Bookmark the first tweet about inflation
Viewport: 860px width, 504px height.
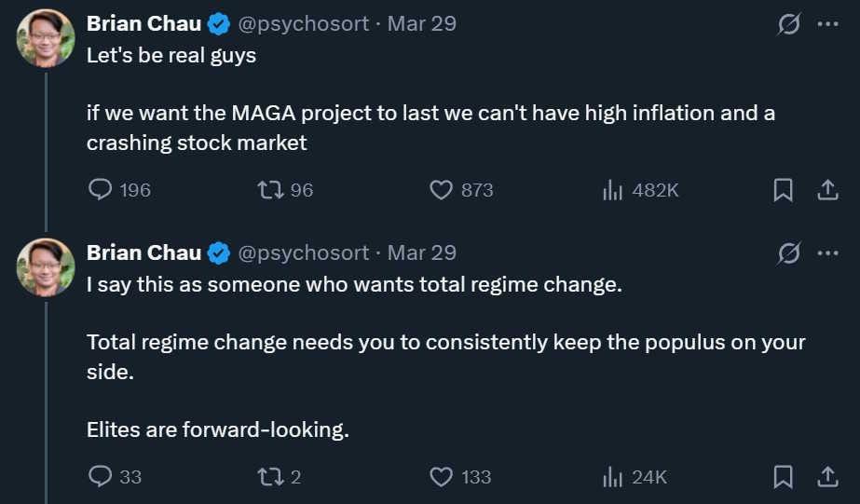pos(784,190)
